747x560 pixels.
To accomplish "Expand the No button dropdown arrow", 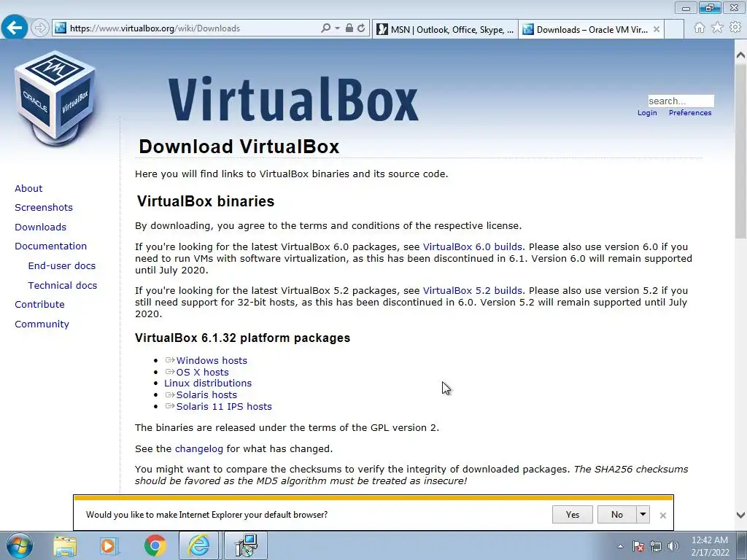I will (x=643, y=514).
